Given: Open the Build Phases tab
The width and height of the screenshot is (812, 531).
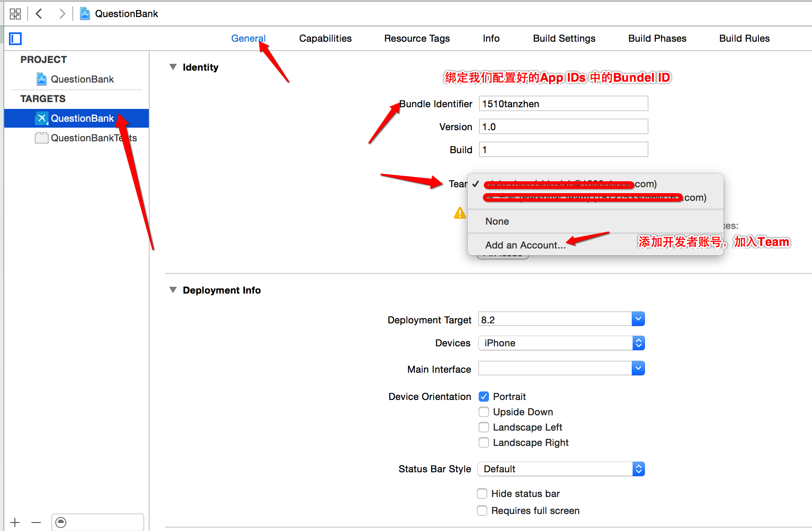Looking at the screenshot, I should [x=657, y=38].
